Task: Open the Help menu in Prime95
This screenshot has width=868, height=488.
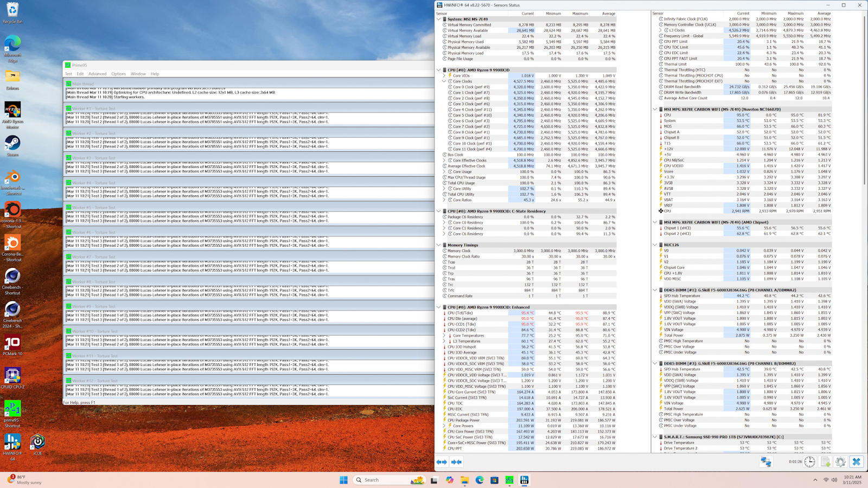Action: point(155,74)
